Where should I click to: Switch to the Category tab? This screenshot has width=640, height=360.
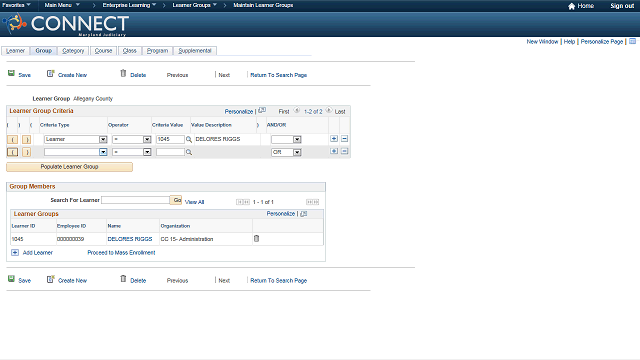pyautogui.click(x=73, y=51)
